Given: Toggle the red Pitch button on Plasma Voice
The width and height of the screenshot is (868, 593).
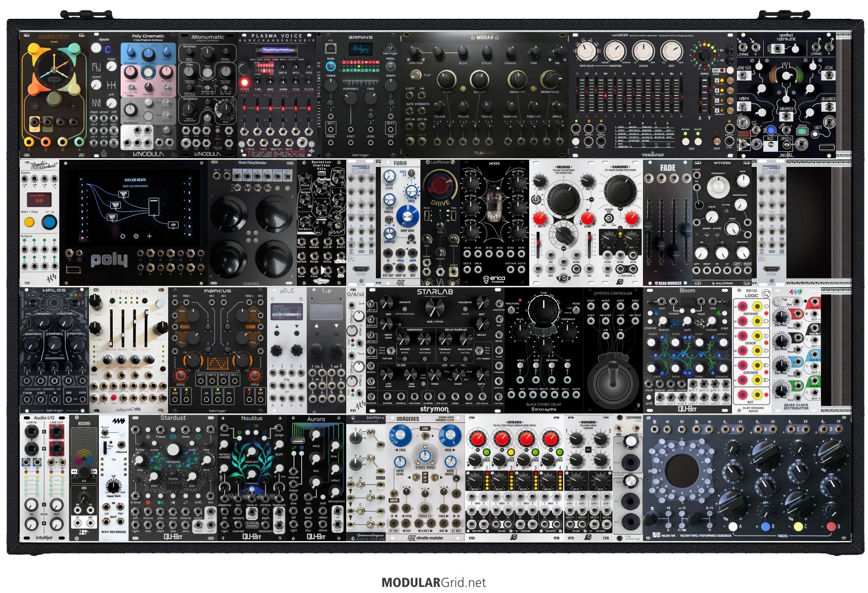Looking at the screenshot, I should (x=244, y=82).
